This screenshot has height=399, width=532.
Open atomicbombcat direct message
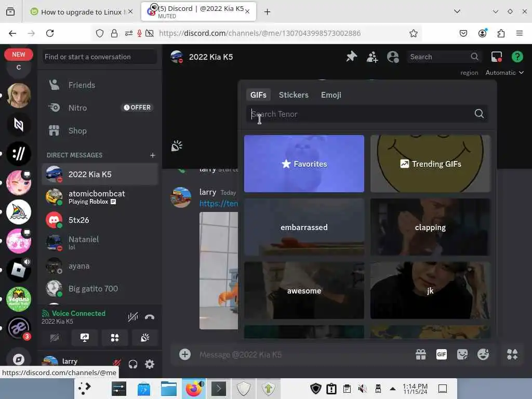pyautogui.click(x=100, y=197)
